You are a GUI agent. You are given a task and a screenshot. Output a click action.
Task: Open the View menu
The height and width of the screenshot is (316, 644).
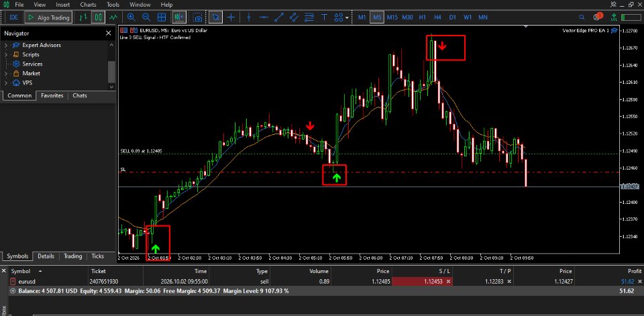tap(40, 5)
